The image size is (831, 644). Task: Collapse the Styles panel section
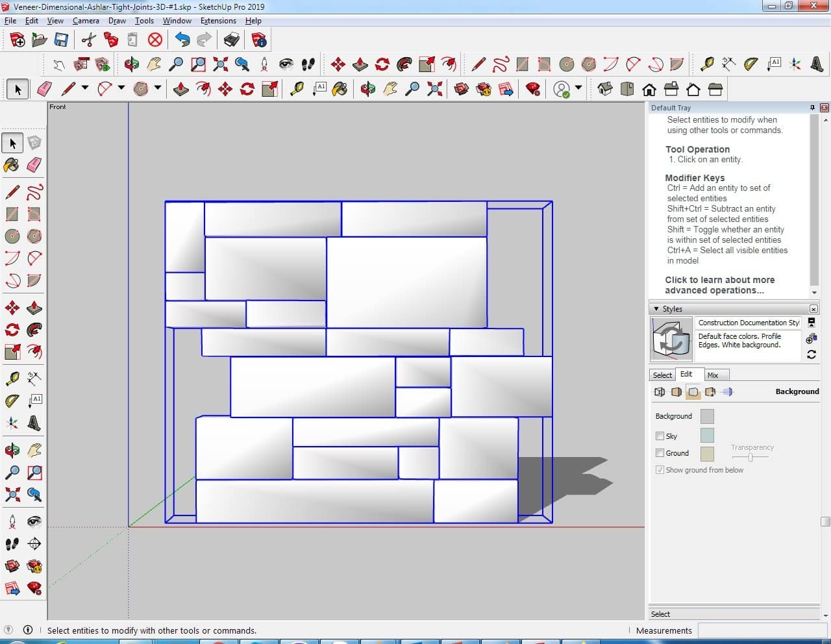pyautogui.click(x=656, y=309)
